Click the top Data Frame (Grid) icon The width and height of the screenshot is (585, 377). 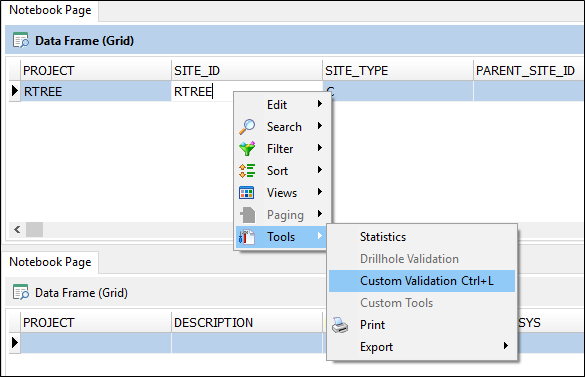click(x=21, y=40)
